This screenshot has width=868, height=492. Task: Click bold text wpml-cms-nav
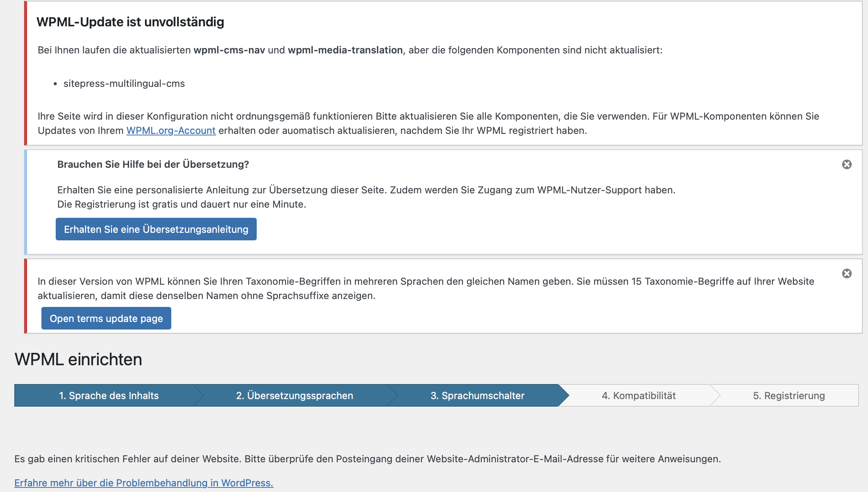point(229,50)
